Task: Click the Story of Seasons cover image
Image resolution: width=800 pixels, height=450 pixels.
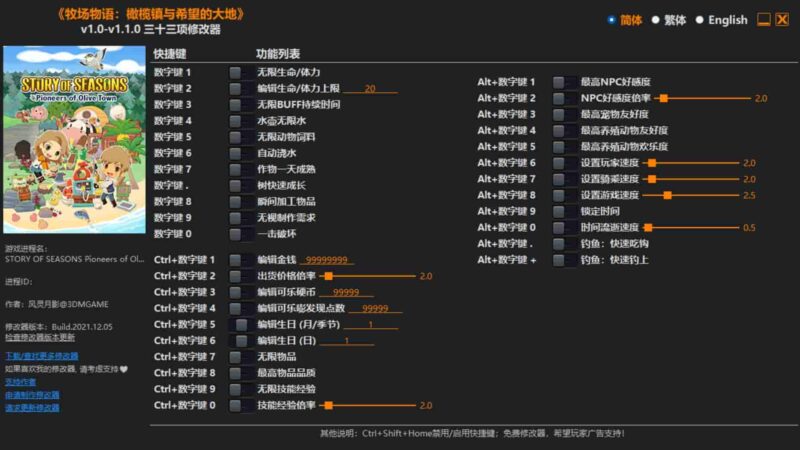Action: tap(74, 140)
